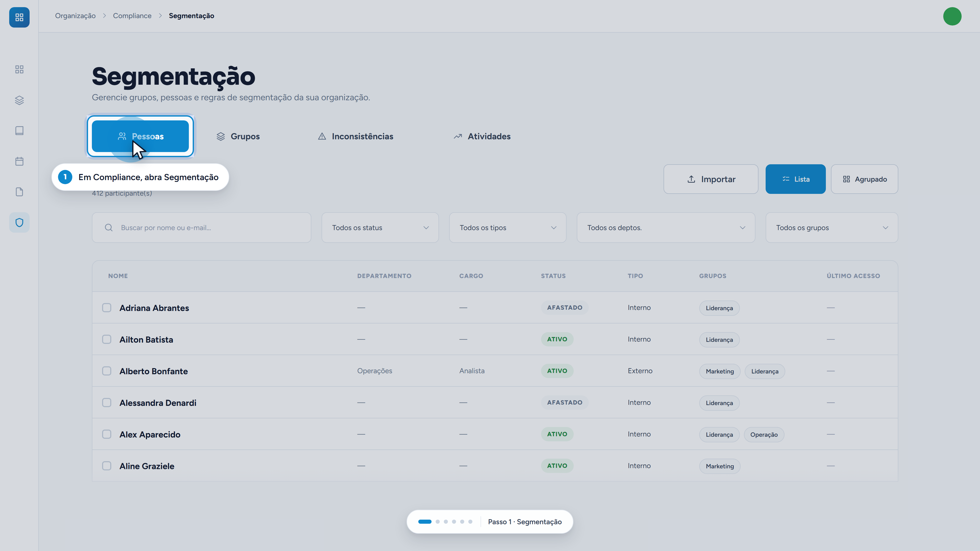
Task: Toggle checkbox for Alberto Bonfante
Action: [106, 371]
